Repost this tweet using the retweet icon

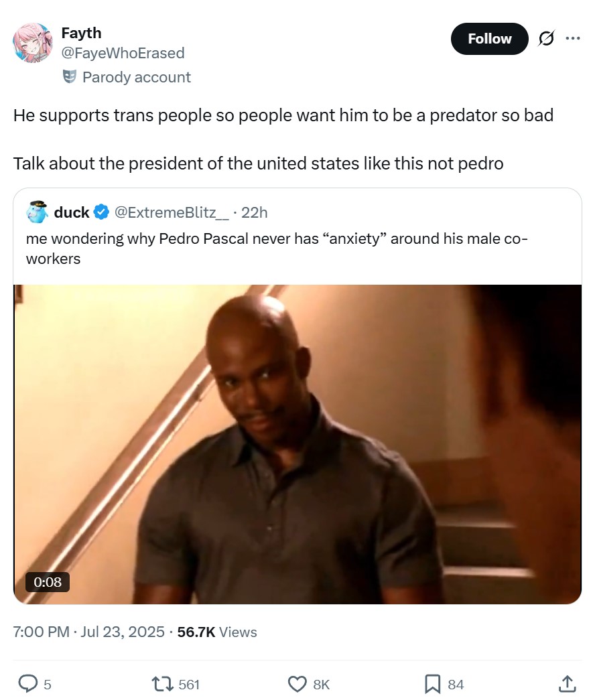tap(162, 683)
